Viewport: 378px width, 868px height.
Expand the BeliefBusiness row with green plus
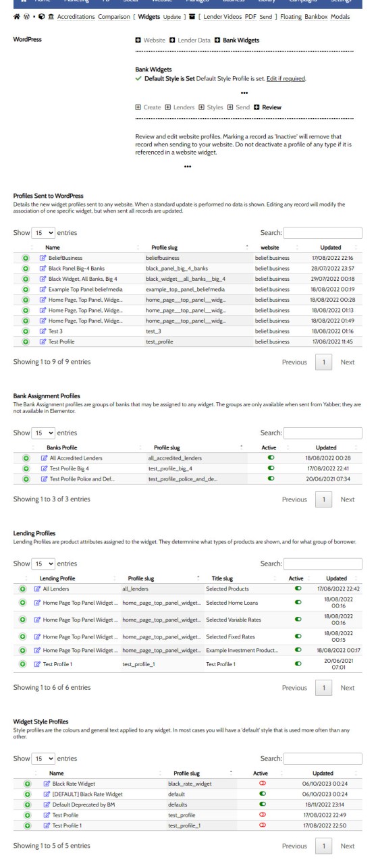25,258
